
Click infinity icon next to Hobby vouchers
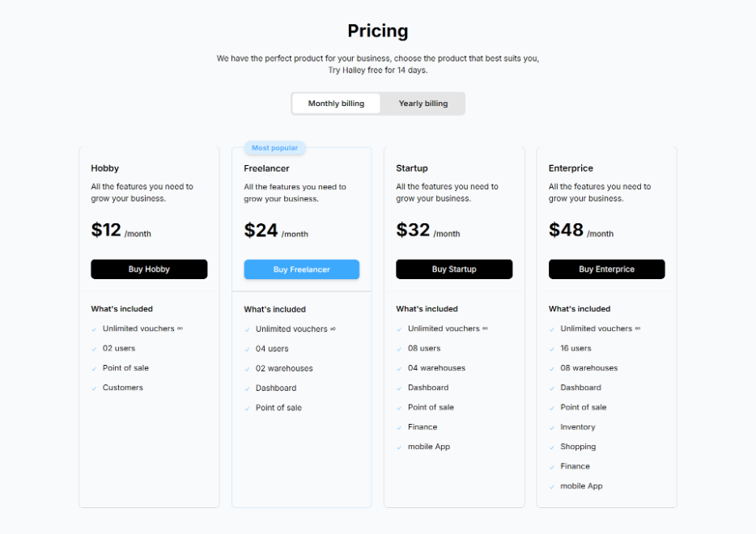(180, 328)
